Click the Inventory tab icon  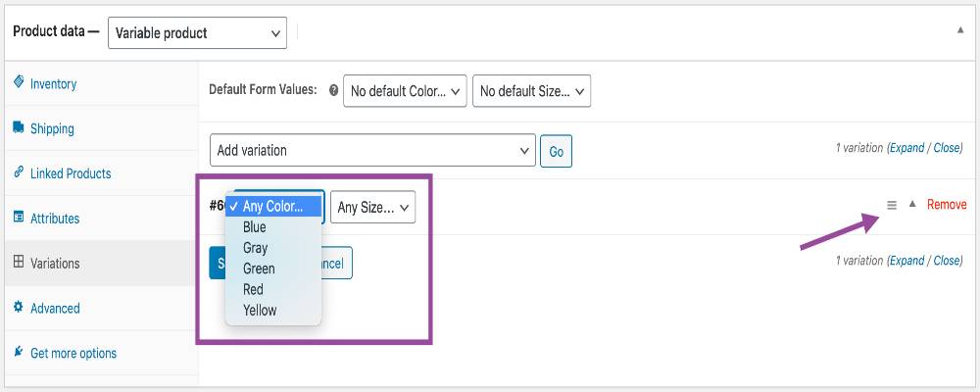[19, 83]
